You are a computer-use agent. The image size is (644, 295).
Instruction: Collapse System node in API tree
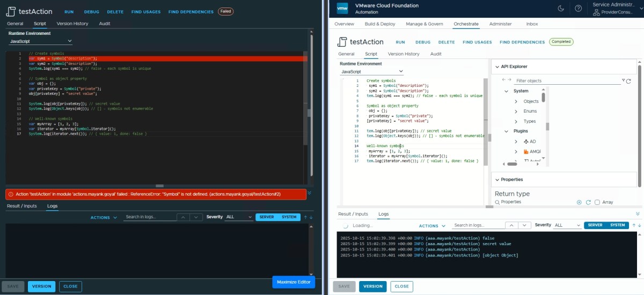coord(506,91)
